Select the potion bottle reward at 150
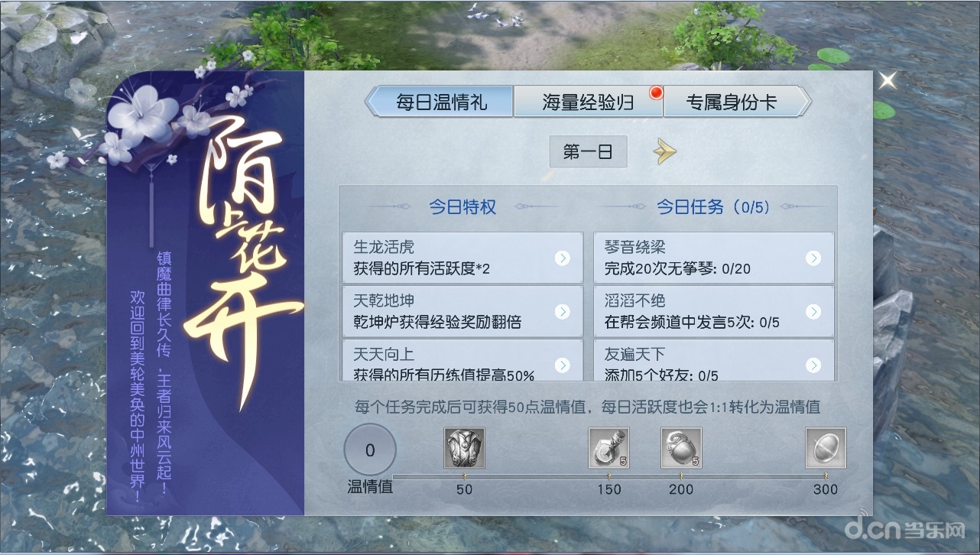The height and width of the screenshot is (555, 980). 608,448
